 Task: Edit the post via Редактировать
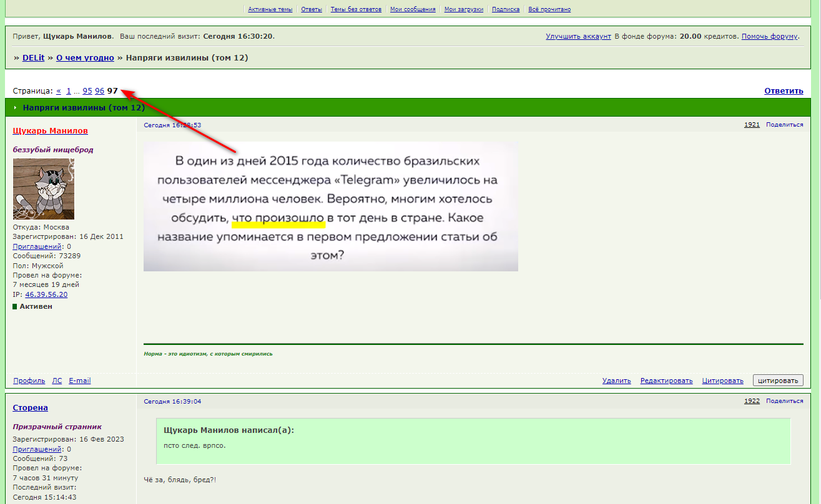tap(667, 380)
